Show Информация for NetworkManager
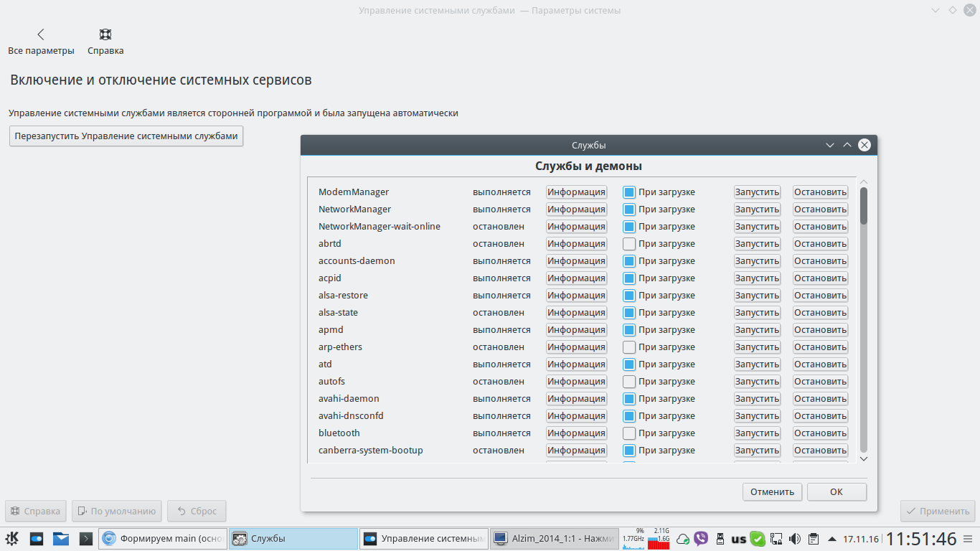This screenshot has height=551, width=980. click(x=576, y=209)
